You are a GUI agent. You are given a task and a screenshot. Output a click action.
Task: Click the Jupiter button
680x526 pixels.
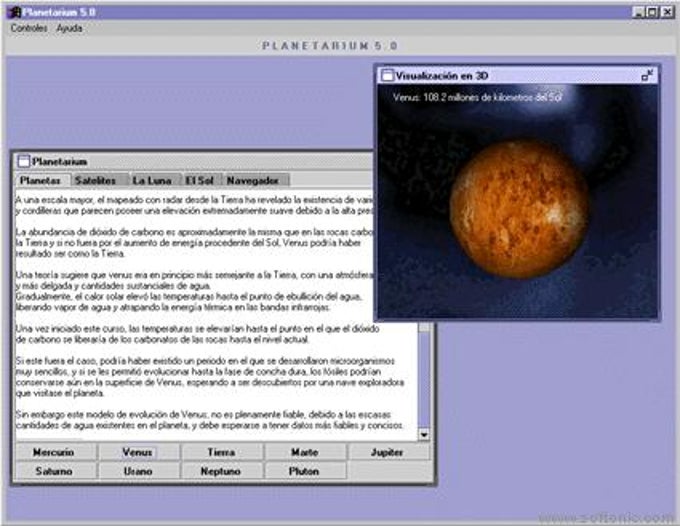(x=387, y=452)
